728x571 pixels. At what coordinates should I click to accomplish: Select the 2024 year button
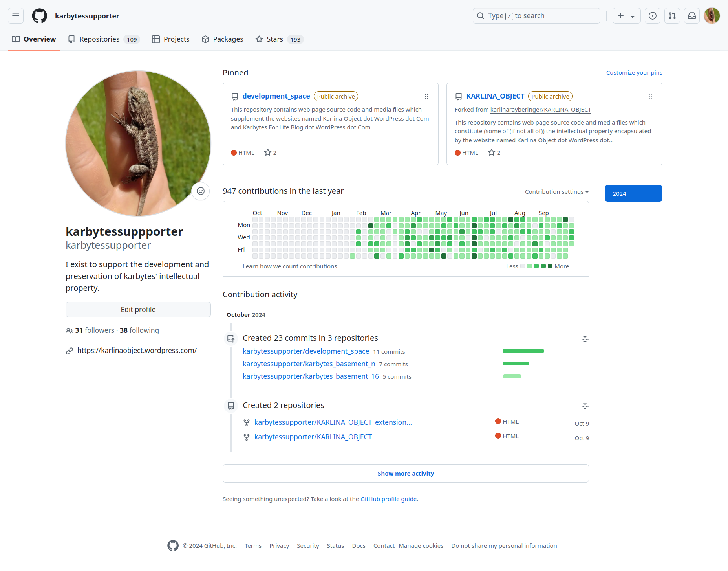point(633,193)
